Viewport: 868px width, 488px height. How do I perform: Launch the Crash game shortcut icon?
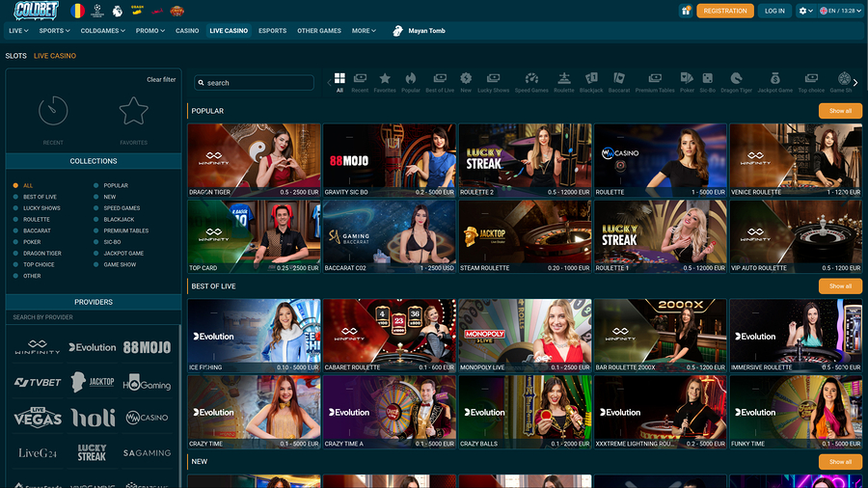tap(137, 11)
